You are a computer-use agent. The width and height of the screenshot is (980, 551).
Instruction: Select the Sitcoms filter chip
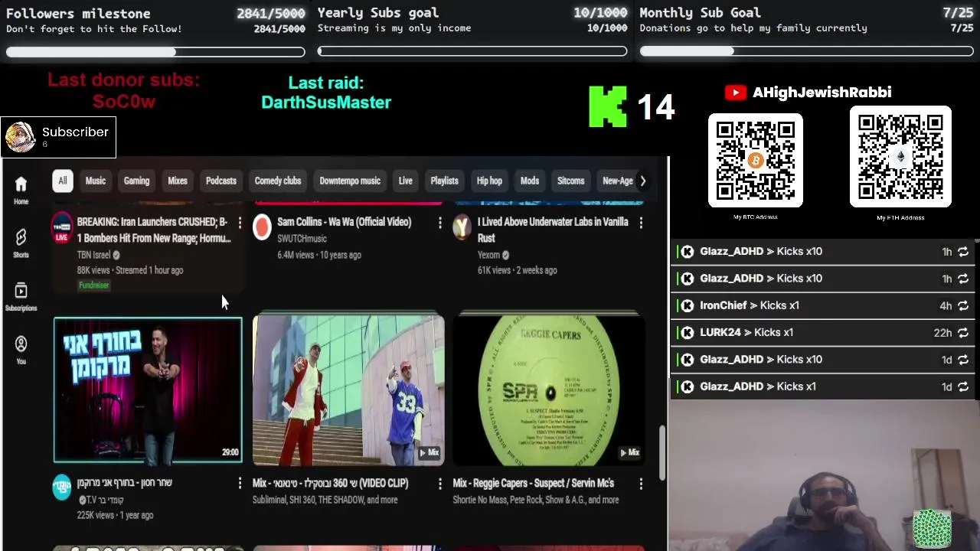[x=570, y=181]
